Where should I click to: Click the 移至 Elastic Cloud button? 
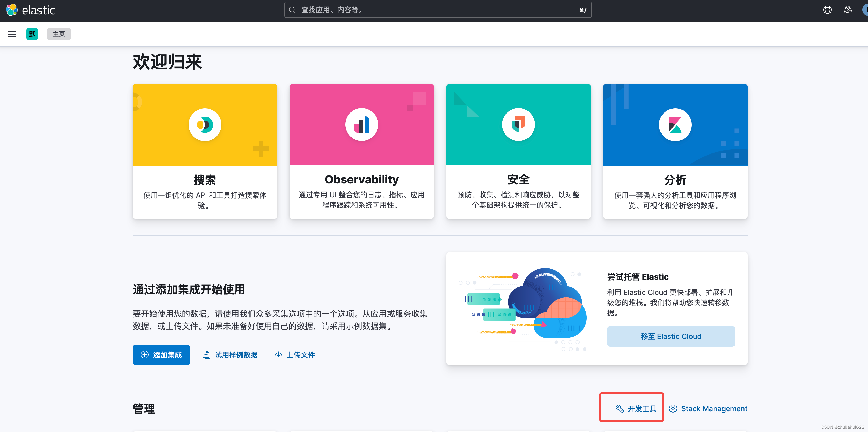(x=671, y=336)
